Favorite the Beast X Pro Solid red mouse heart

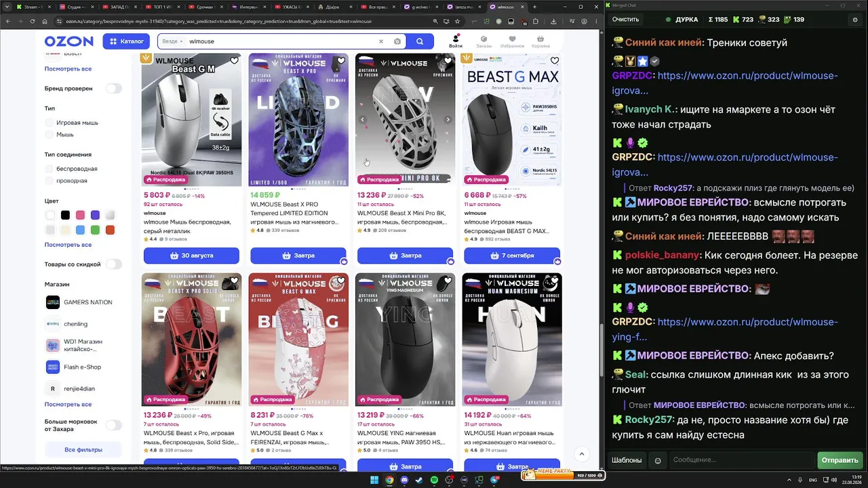pos(234,281)
